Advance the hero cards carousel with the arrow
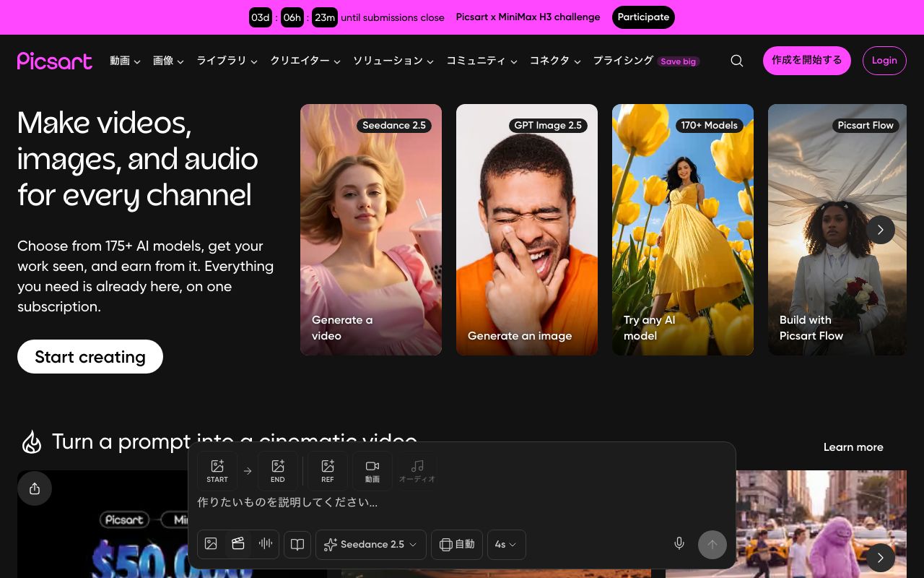The width and height of the screenshot is (924, 578). pos(881,230)
